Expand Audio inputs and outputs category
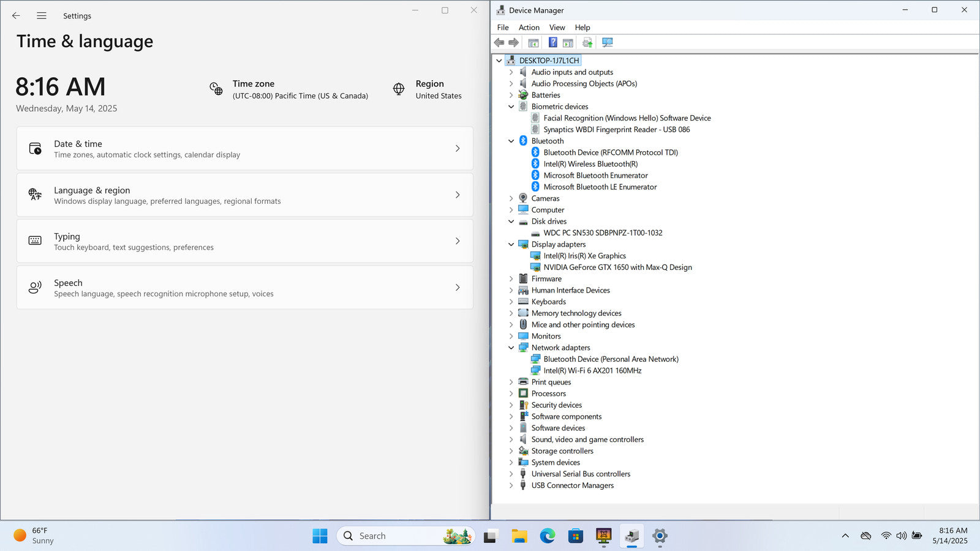Image resolution: width=980 pixels, height=551 pixels. (511, 72)
